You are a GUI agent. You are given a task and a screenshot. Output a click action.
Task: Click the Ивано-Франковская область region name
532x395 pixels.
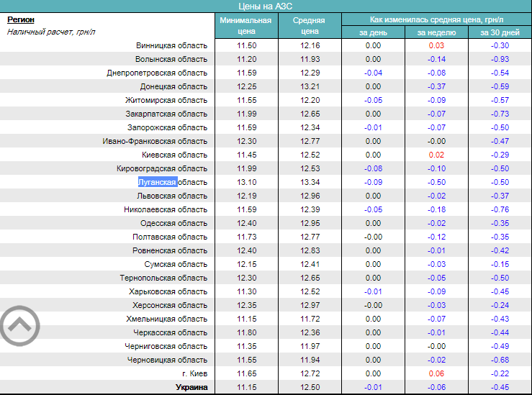click(155, 141)
